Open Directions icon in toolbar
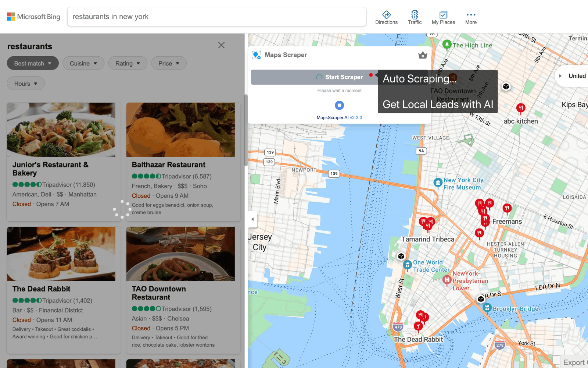 click(x=386, y=17)
